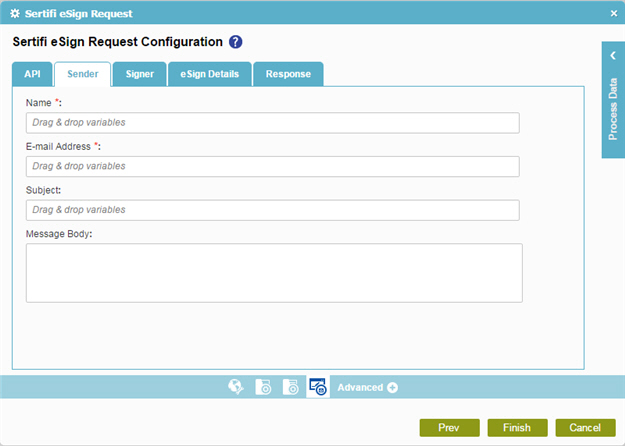Focus the Name input field
The width and height of the screenshot is (625, 446).
pos(273,123)
